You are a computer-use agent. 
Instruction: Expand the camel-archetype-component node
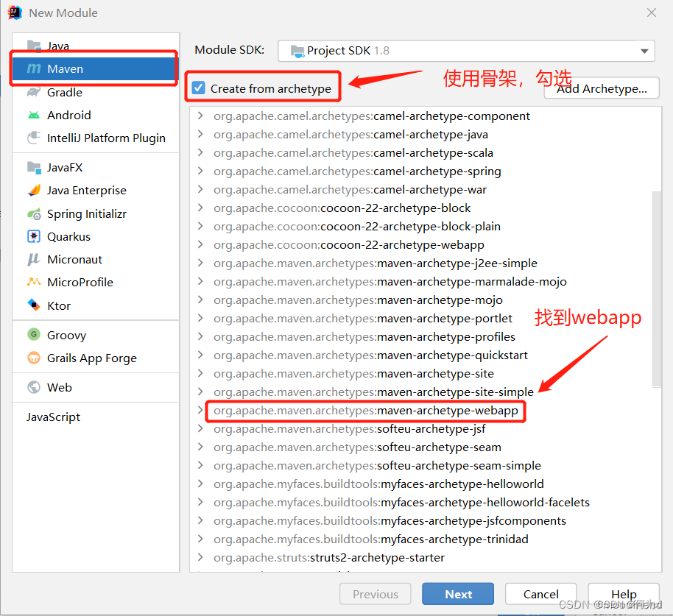200,116
